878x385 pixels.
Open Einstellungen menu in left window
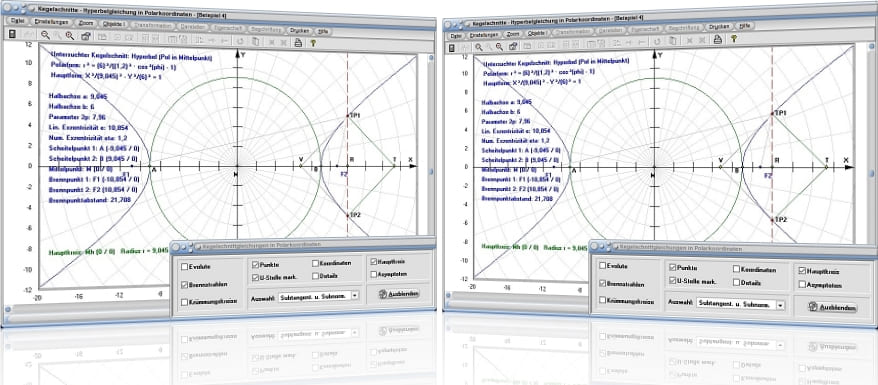pos(51,23)
